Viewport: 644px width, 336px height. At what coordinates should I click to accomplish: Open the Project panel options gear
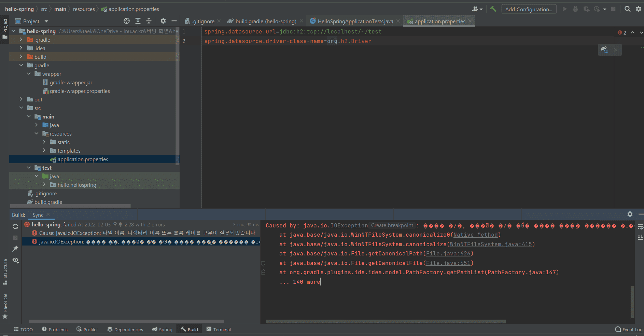(163, 21)
